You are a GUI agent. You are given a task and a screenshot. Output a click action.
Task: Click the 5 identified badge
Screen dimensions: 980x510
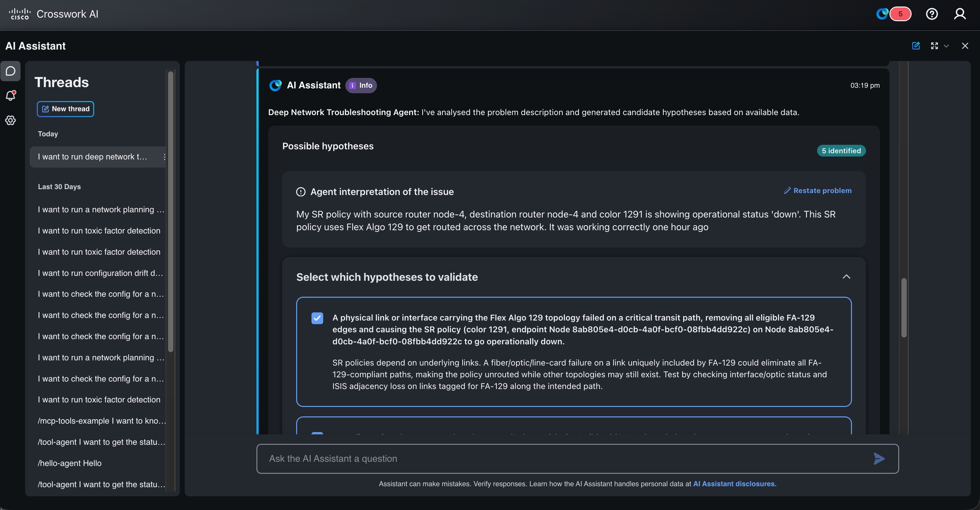pos(841,151)
